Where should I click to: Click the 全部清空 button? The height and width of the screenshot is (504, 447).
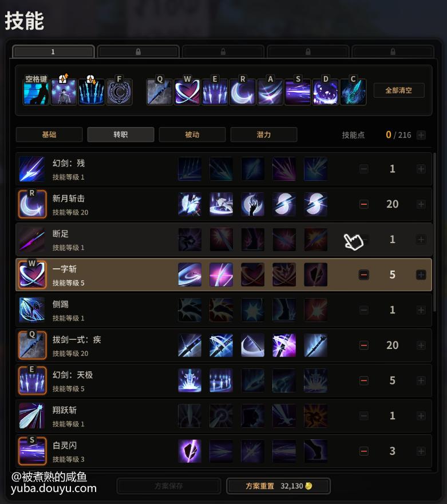[399, 90]
